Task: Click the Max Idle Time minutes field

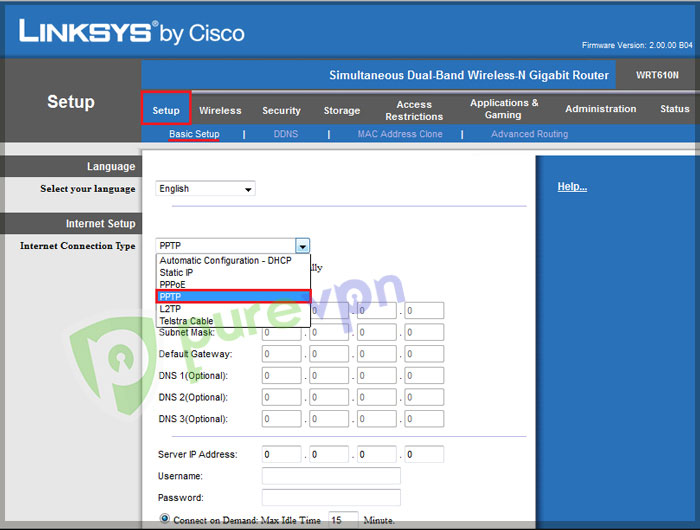Action: 343,520
